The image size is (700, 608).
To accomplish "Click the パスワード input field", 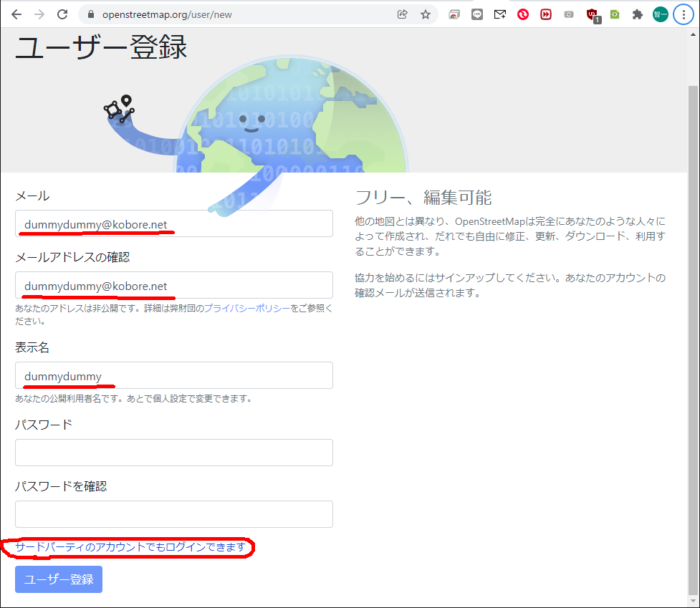I will [174, 453].
